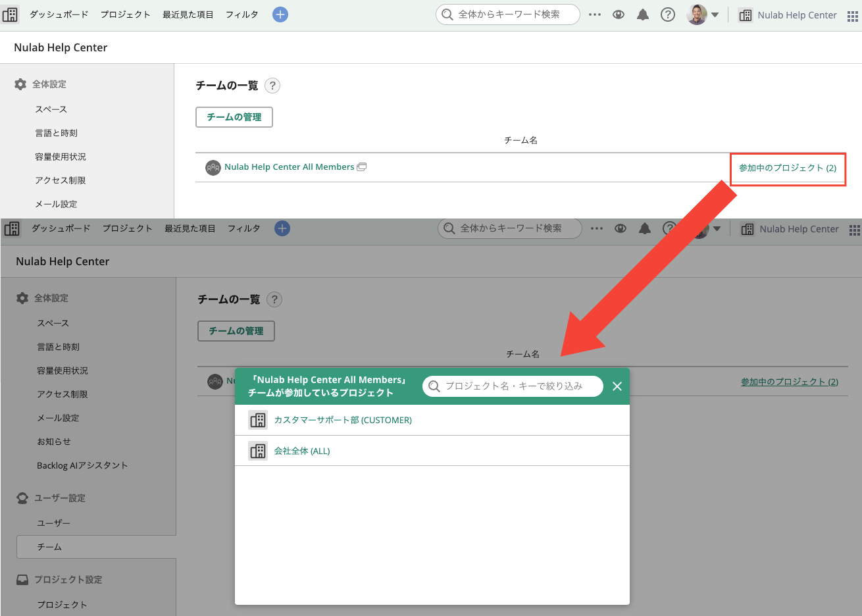Click the ユーザー設定 section icon in lower sidebar
This screenshot has width=862, height=616.
22,498
